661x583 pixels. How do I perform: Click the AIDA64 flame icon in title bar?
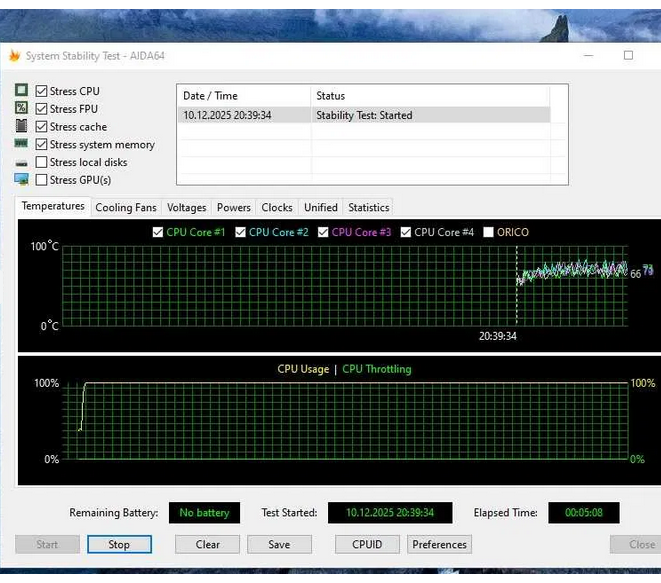(x=14, y=56)
